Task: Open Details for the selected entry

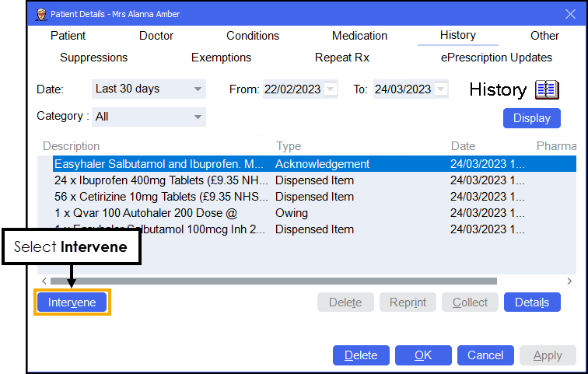Action: [532, 302]
